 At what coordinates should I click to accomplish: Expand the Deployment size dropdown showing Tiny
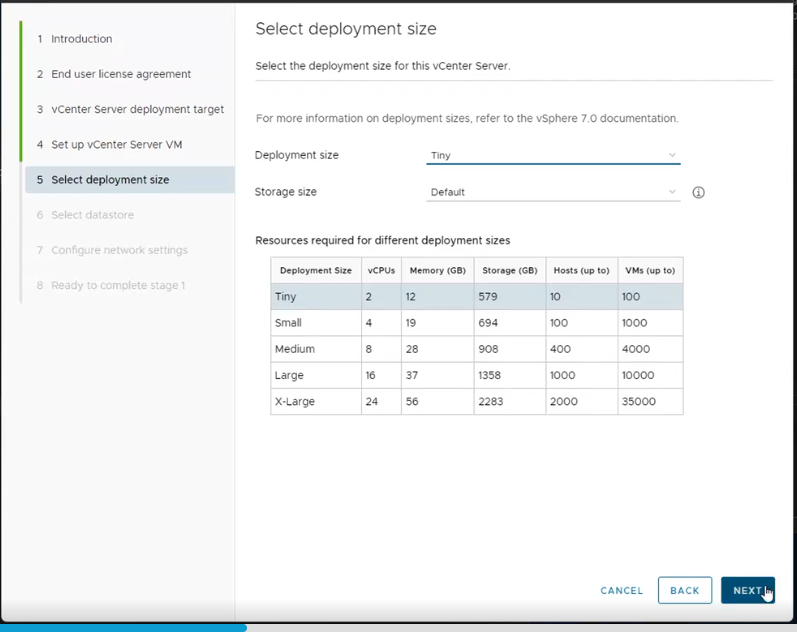coord(553,155)
